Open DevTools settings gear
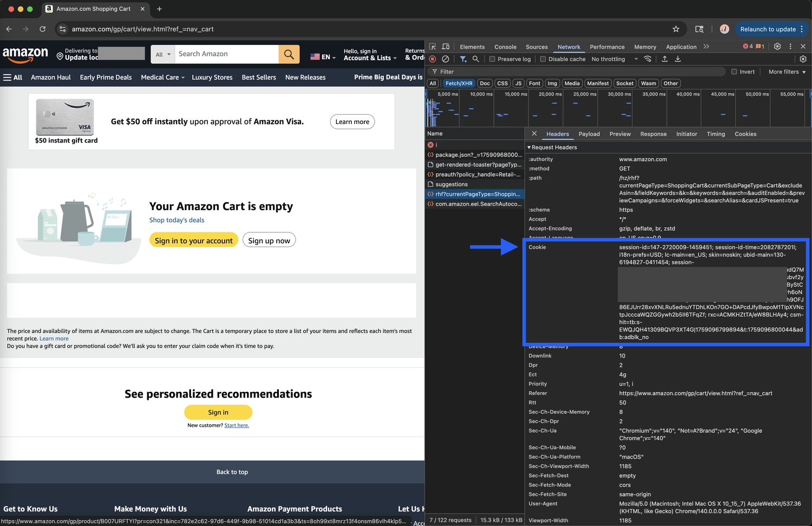 (777, 47)
